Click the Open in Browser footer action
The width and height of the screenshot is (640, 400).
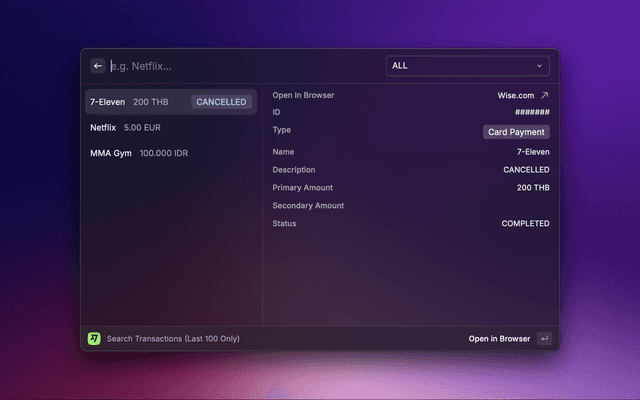tap(499, 339)
